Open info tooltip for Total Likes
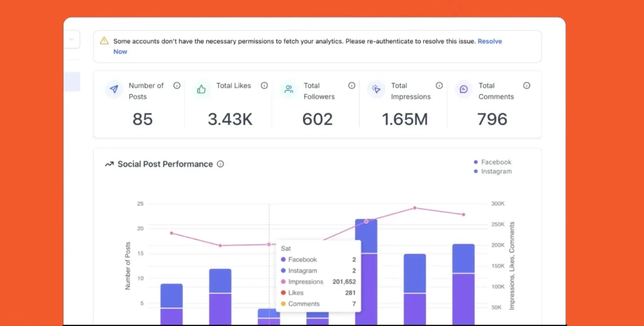Viewport: 644px width, 326px height. tap(264, 85)
